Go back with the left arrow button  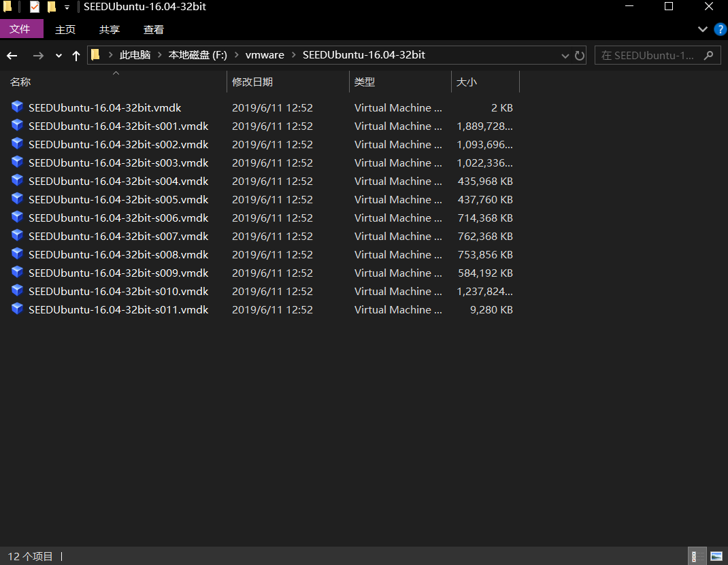coord(12,56)
